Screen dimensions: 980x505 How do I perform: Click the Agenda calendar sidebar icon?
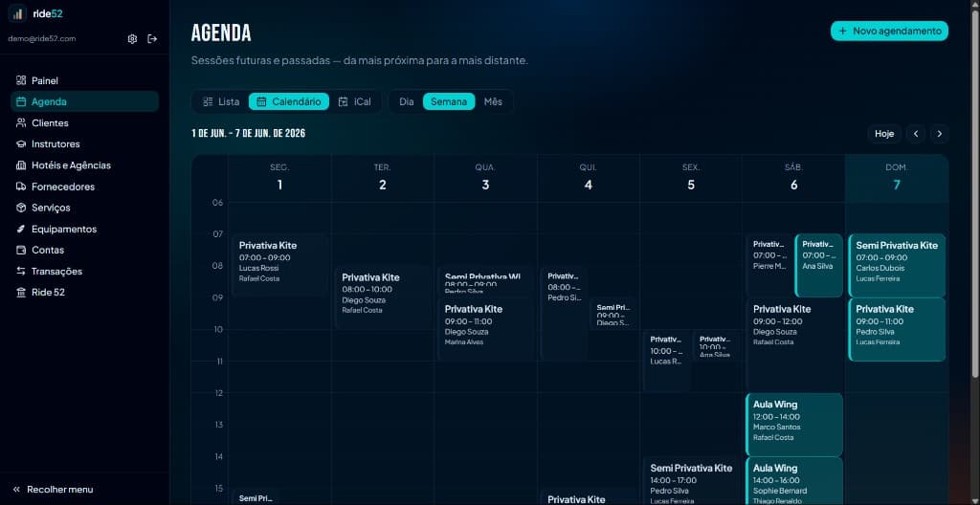click(x=21, y=102)
